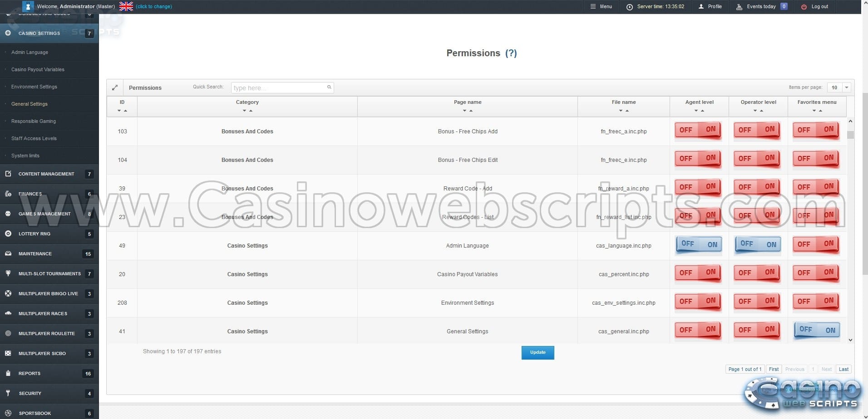The width and height of the screenshot is (868, 419).
Task: Toggle Favorites menu for Reward Code - Add
Action: coord(816,188)
